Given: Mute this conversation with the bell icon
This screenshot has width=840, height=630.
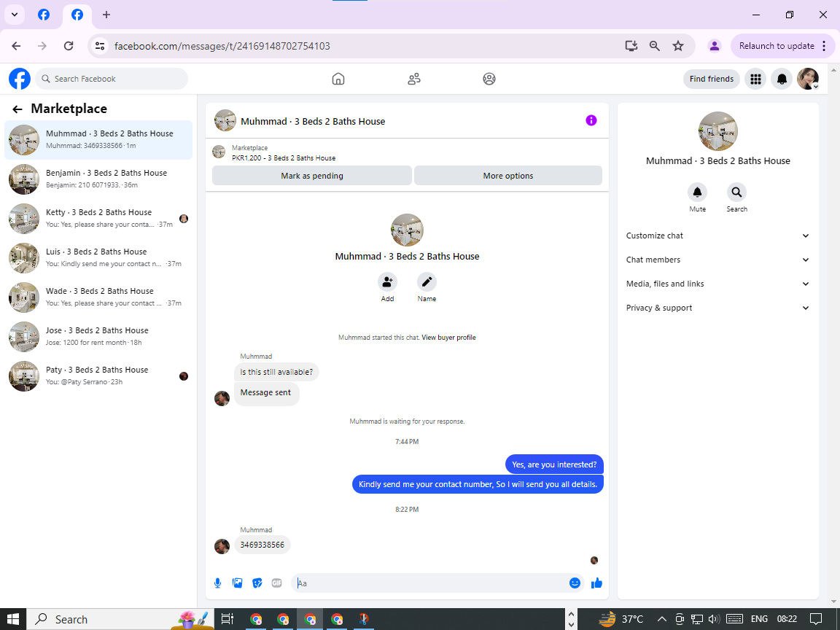Looking at the screenshot, I should pyautogui.click(x=697, y=192).
